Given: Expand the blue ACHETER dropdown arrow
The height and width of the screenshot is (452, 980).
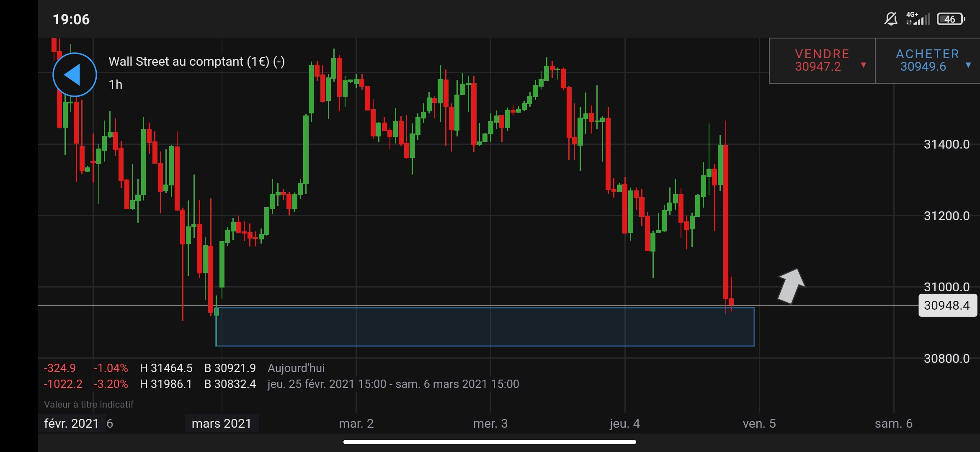Looking at the screenshot, I should tap(968, 65).
